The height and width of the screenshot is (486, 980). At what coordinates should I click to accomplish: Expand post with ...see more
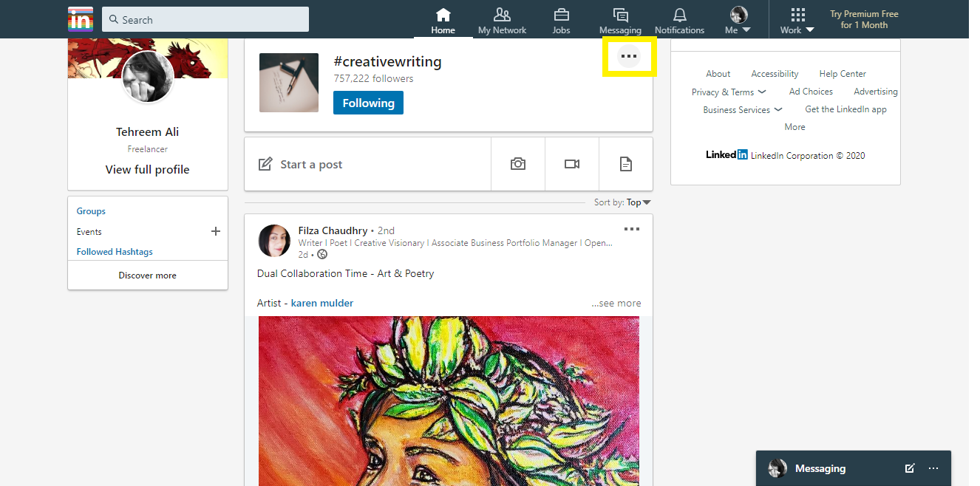(x=616, y=303)
